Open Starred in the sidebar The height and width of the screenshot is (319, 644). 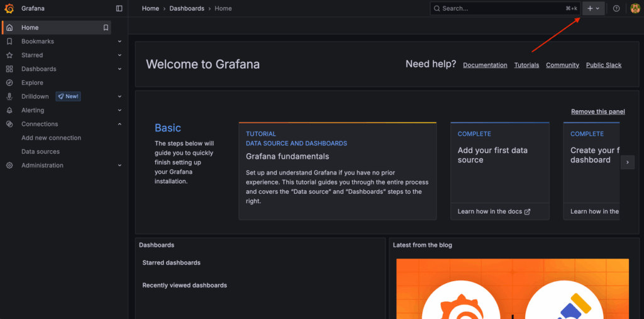pos(32,55)
